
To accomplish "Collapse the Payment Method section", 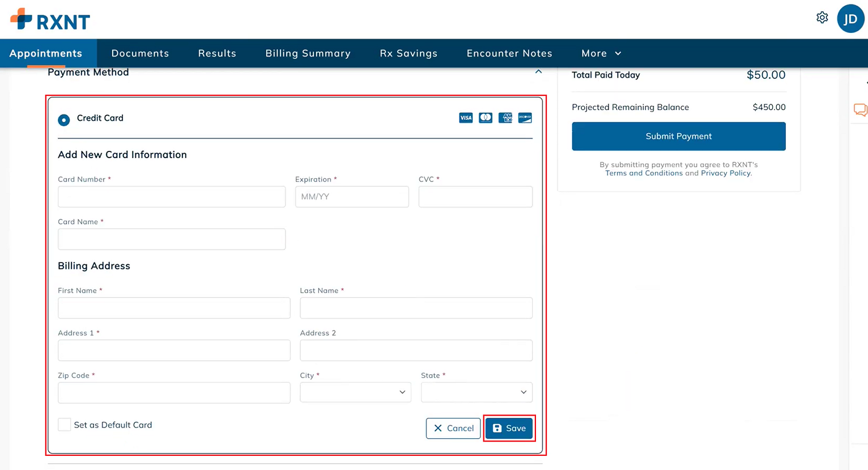I will pyautogui.click(x=538, y=72).
